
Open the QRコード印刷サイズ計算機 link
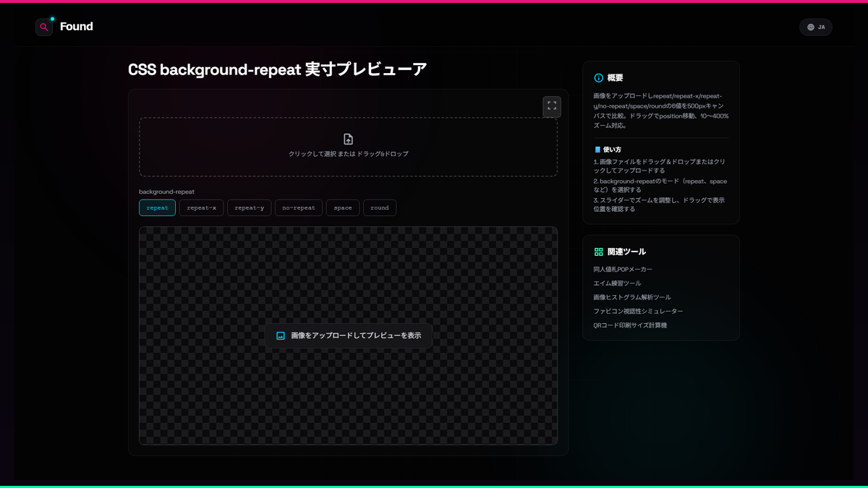tap(630, 325)
